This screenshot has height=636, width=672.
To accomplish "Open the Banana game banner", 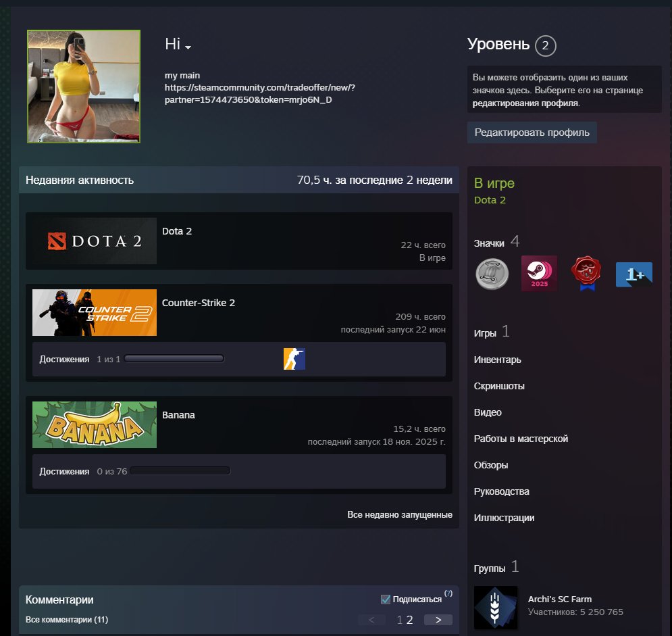I will [x=95, y=425].
